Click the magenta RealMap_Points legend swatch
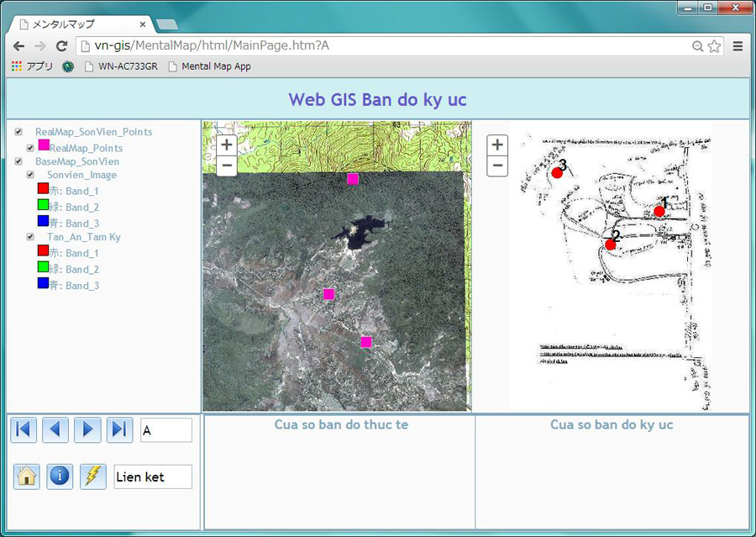756x537 pixels. pos(44,145)
